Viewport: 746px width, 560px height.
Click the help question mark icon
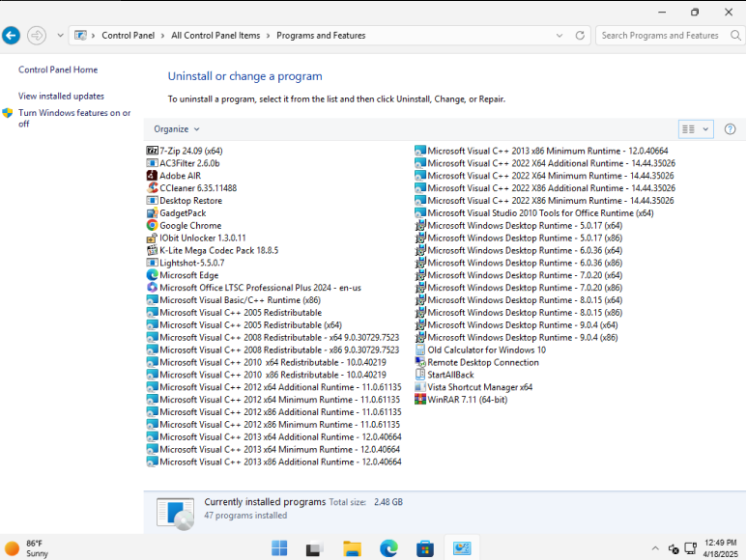click(730, 128)
